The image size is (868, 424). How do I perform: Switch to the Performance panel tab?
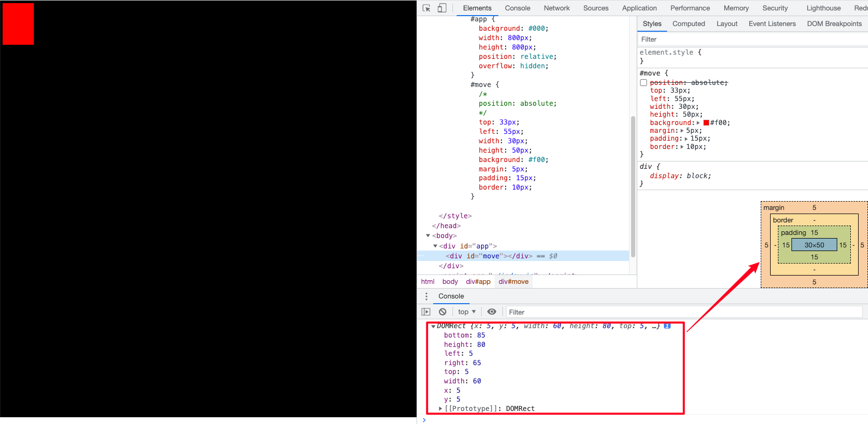point(690,8)
